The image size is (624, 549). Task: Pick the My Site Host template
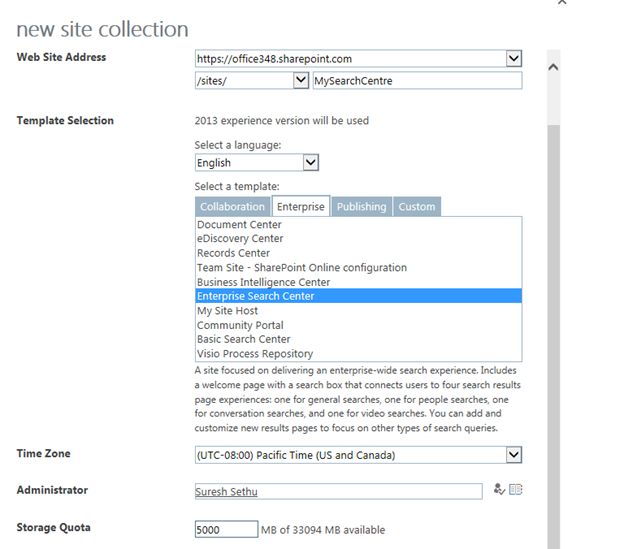(359, 310)
